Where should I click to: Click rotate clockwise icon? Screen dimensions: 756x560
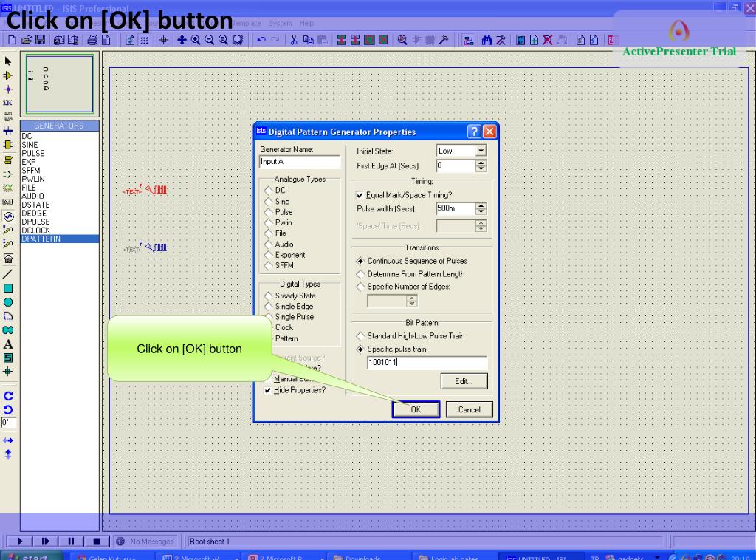point(8,396)
